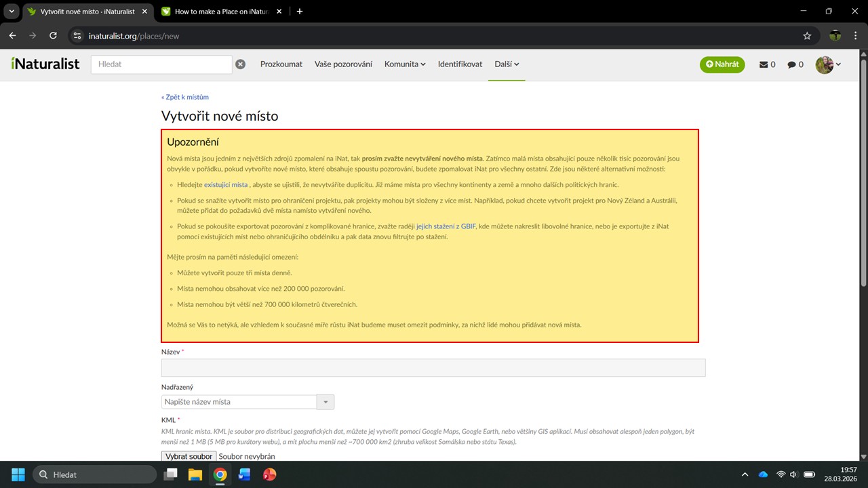Screen dimensions: 868x488
Task: Click Vybrat soubor to choose KML
Action: tap(189, 456)
